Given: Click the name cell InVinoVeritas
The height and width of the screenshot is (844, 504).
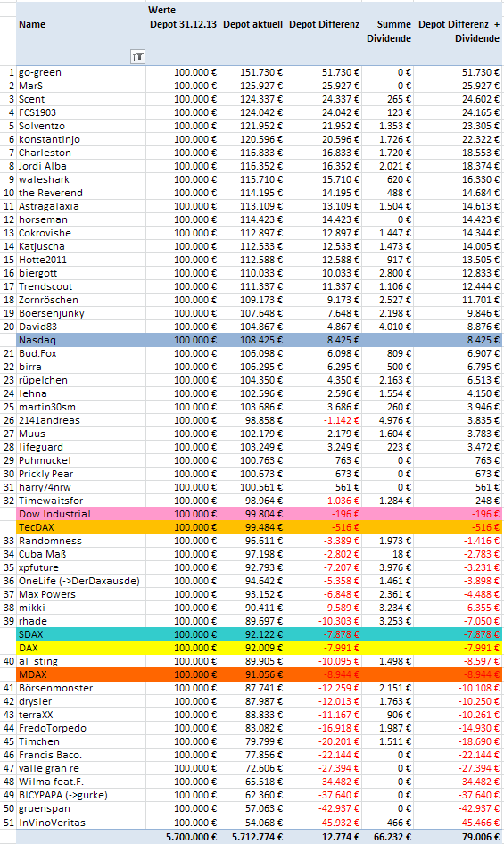Looking at the screenshot, I should [53, 823].
